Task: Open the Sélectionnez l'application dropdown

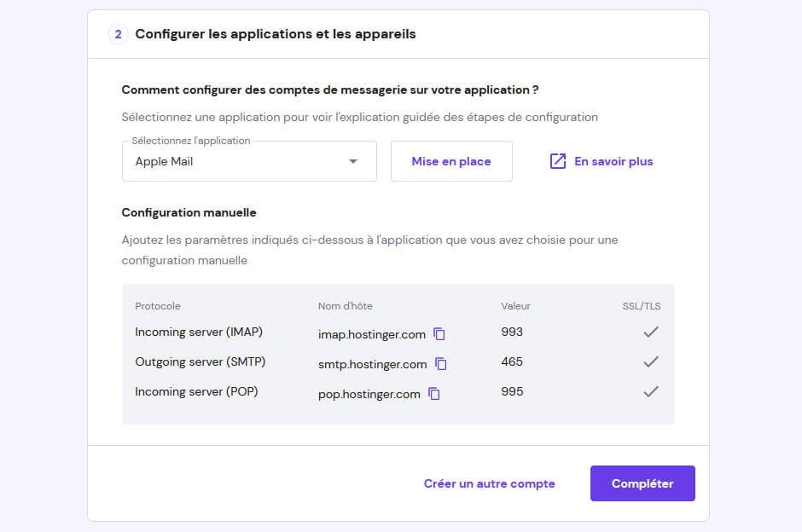Action: tap(249, 161)
